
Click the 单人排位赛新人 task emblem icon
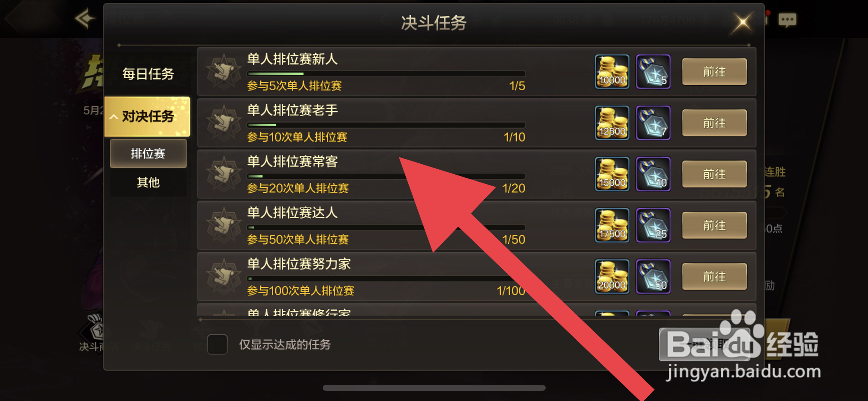point(224,72)
